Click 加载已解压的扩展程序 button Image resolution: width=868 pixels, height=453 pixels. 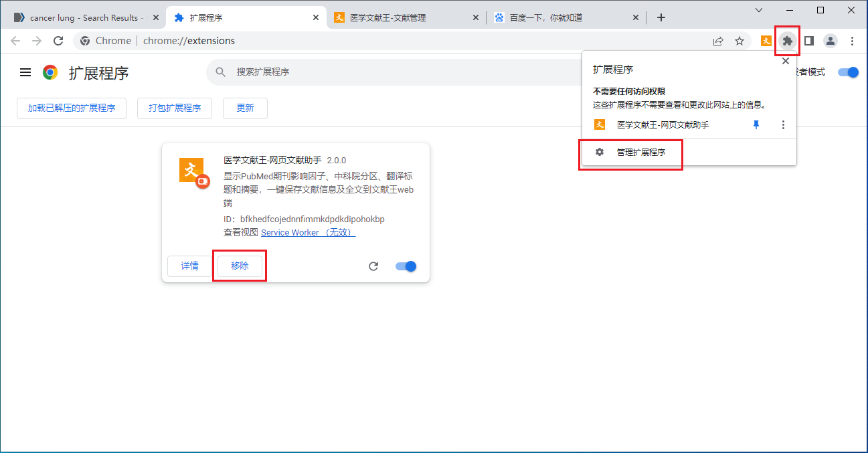click(72, 108)
